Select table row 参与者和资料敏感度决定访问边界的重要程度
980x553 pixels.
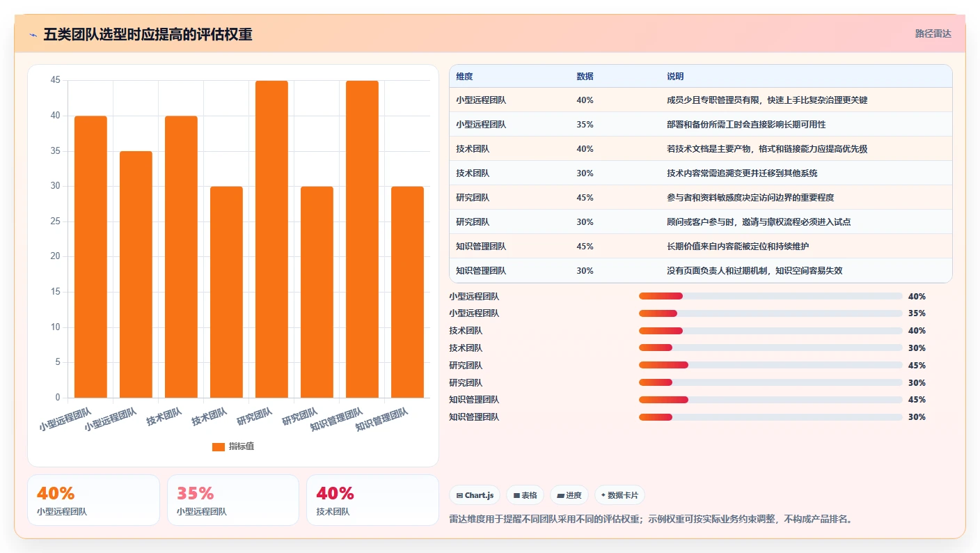coord(701,197)
